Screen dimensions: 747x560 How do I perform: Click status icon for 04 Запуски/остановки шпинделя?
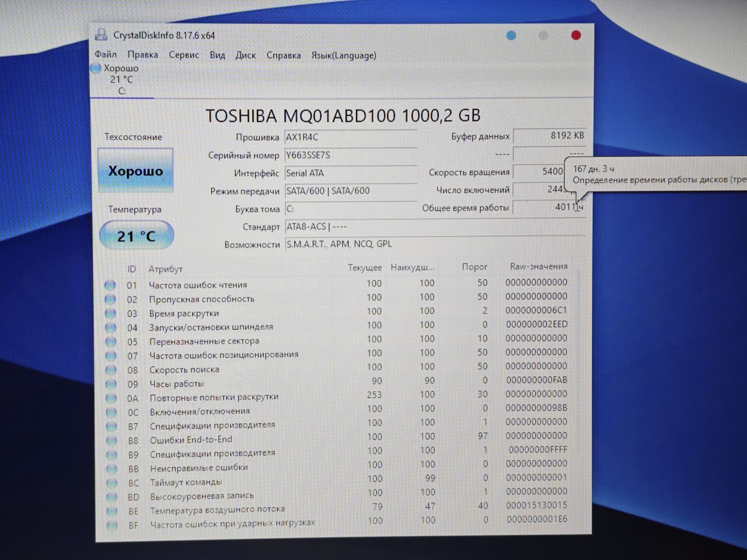pos(111,328)
